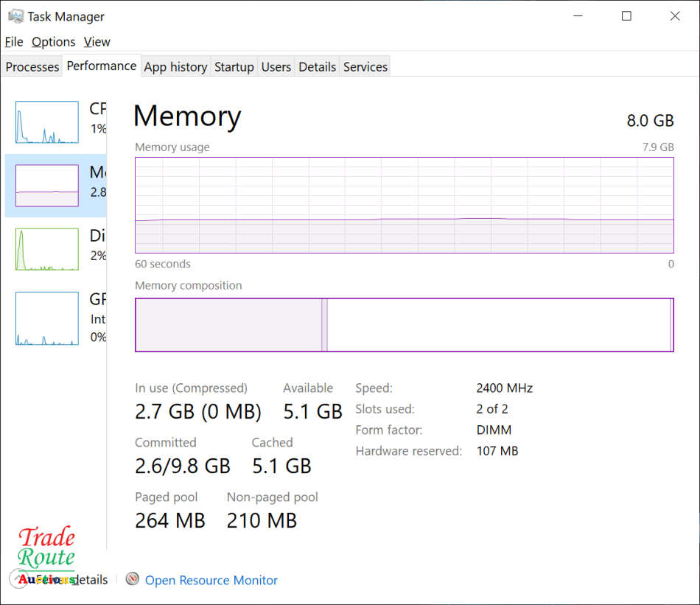Open the File menu
The height and width of the screenshot is (605, 700).
14,42
